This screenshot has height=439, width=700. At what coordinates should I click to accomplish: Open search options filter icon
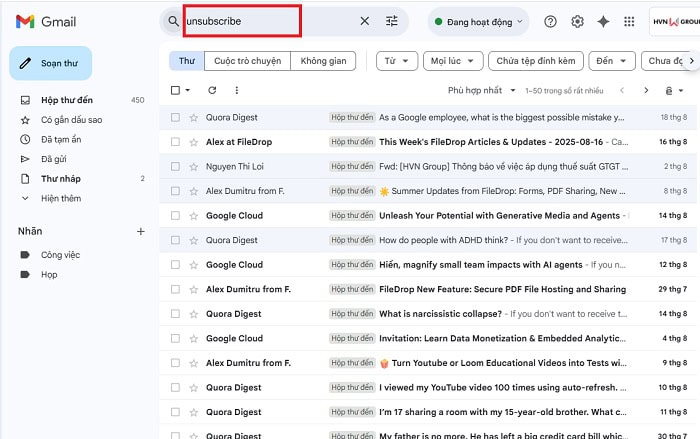[392, 21]
